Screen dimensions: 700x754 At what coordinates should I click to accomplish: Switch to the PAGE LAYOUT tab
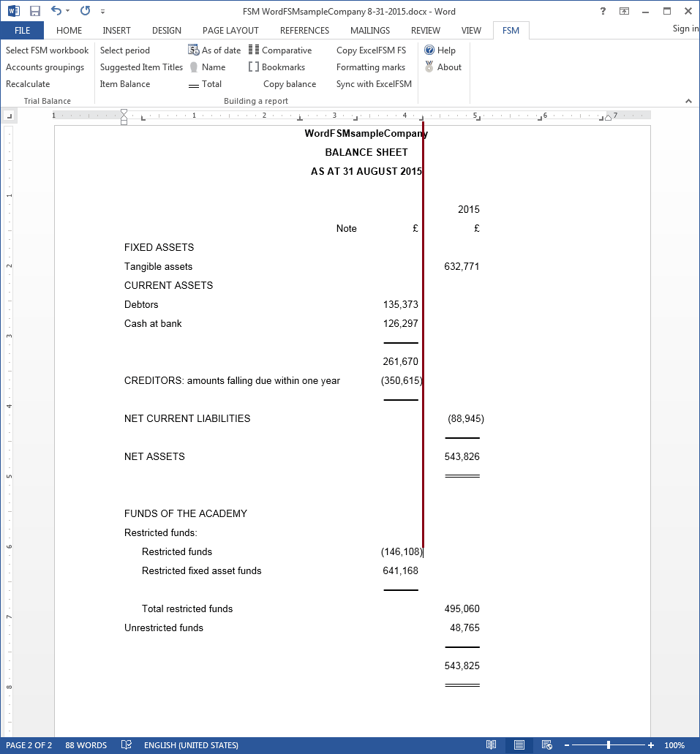(230, 30)
